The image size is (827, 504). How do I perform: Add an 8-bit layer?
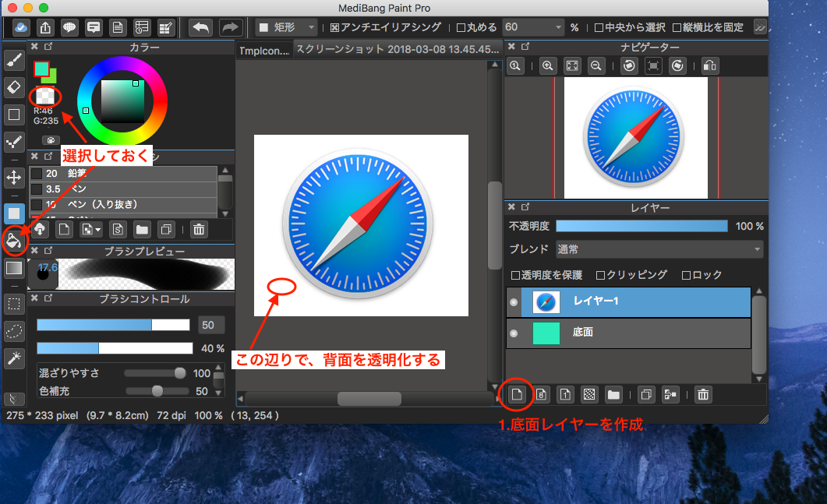pyautogui.click(x=541, y=394)
